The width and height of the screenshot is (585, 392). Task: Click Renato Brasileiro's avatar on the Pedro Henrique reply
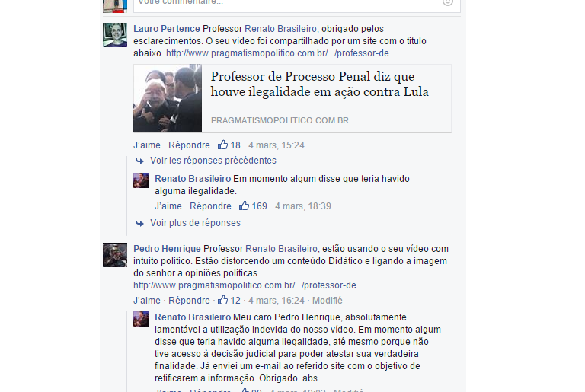click(x=141, y=319)
